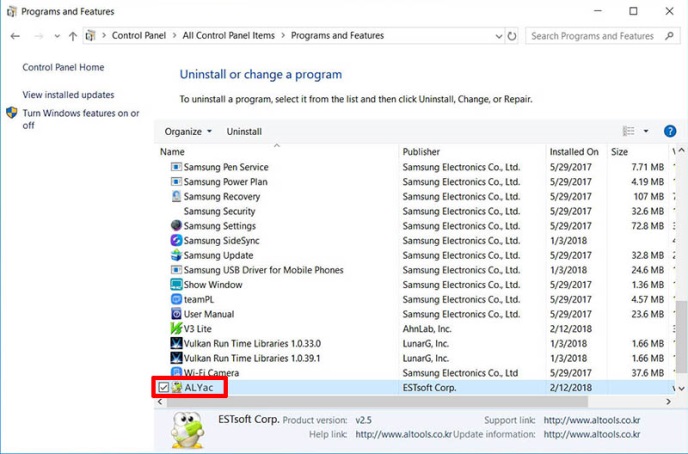This screenshot has width=688, height=454.
Task: Click the Samsung Power Plan program icon
Action: click(176, 182)
